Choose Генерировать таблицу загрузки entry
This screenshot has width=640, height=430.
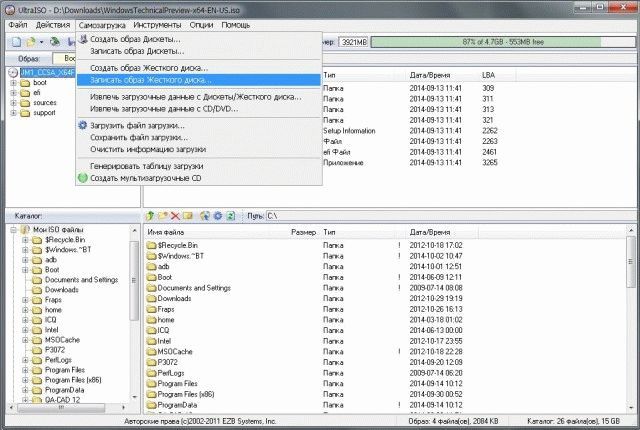199,166
